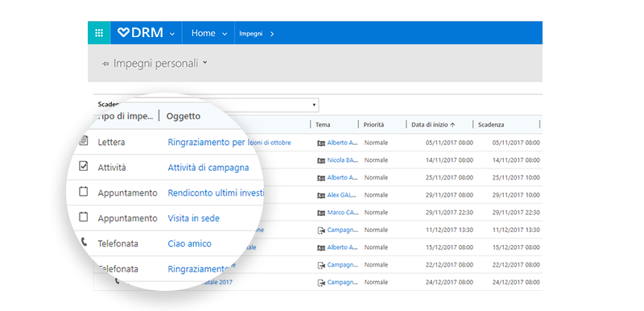644x311 pixels.
Task: Open the Nicola BA... tema link
Action: (x=343, y=160)
